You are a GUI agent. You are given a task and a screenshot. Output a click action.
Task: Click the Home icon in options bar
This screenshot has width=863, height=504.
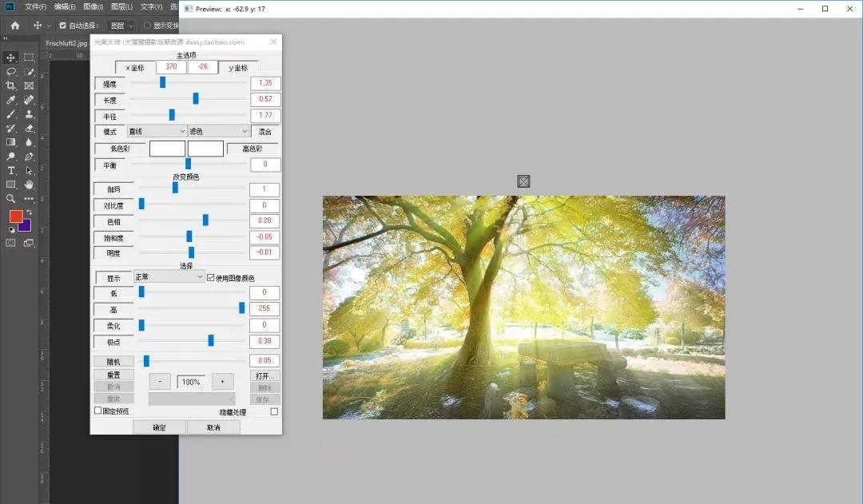(14, 26)
